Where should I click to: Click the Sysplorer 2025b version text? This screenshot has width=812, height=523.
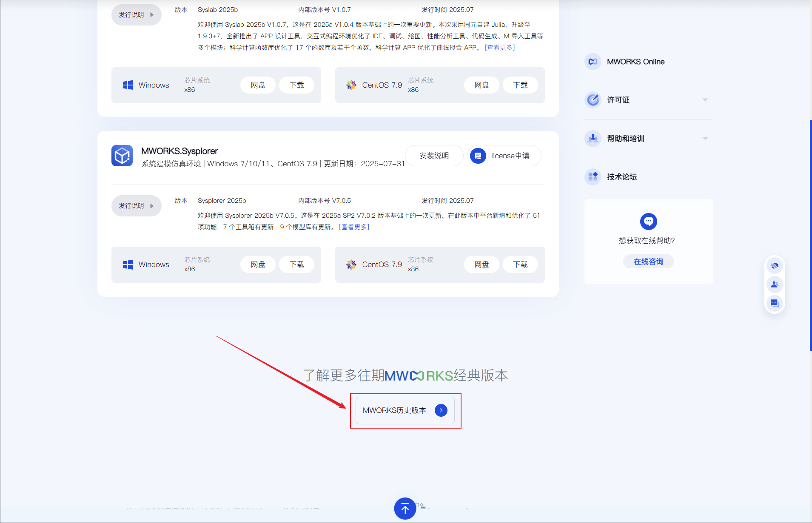(222, 201)
